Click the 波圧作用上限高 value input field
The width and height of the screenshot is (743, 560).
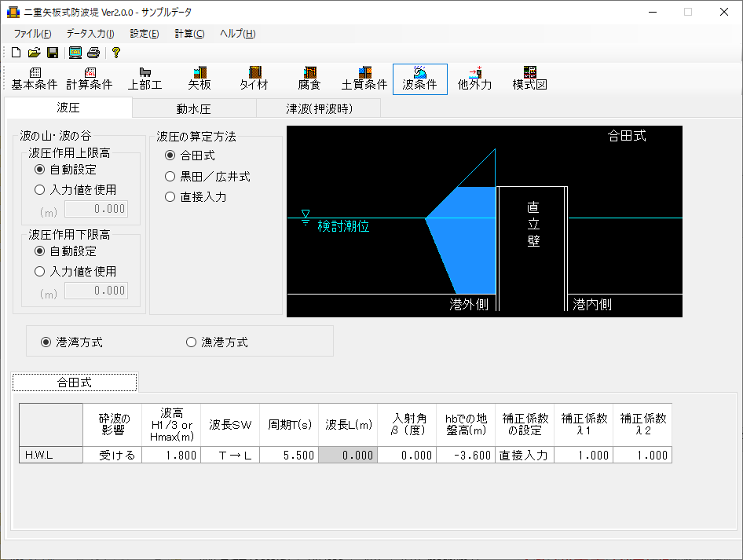pos(96,209)
